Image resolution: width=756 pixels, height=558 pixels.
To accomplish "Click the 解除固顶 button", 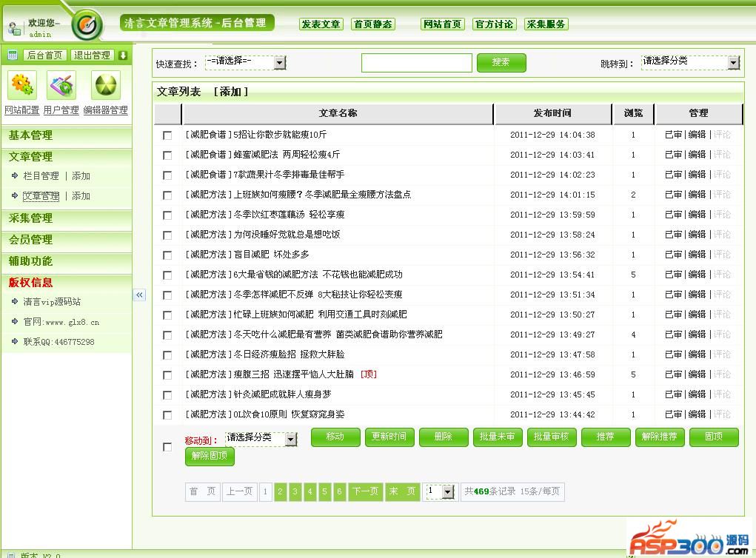I will (210, 457).
